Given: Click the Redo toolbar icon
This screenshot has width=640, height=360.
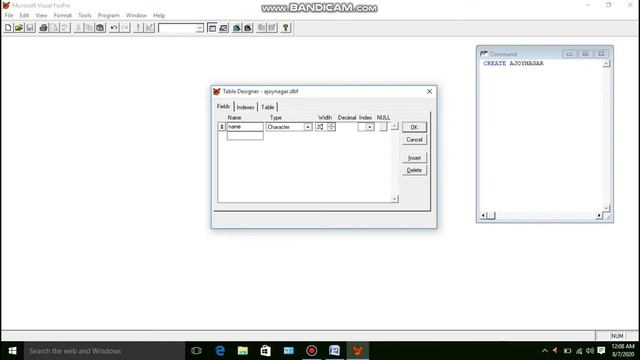Looking at the screenshot, I should click(x=125, y=28).
